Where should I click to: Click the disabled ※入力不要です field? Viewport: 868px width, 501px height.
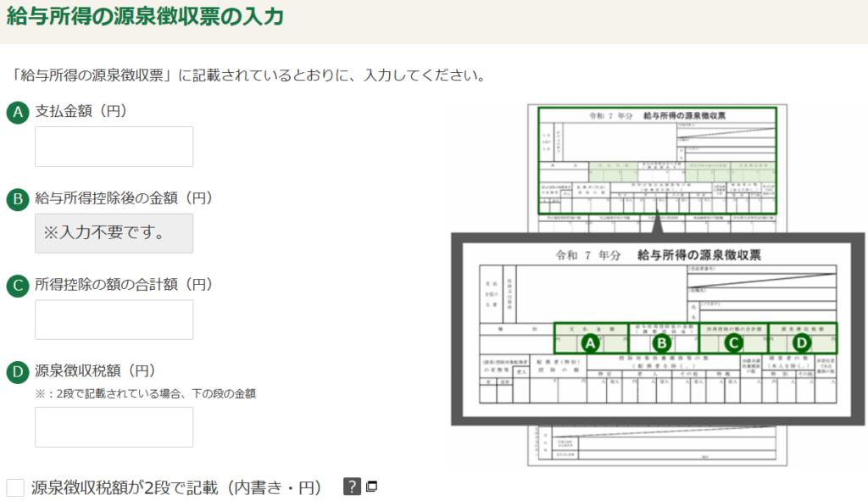tap(114, 233)
